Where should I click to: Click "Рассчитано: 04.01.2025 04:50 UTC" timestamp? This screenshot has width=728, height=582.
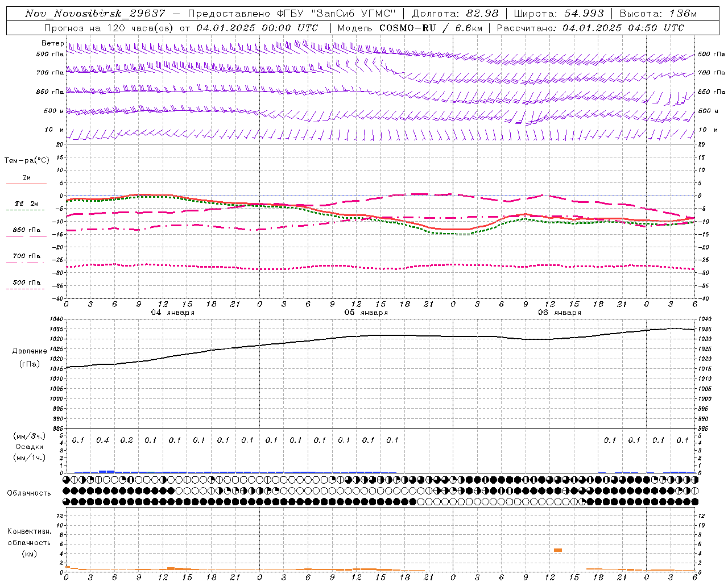pyautogui.click(x=590, y=28)
